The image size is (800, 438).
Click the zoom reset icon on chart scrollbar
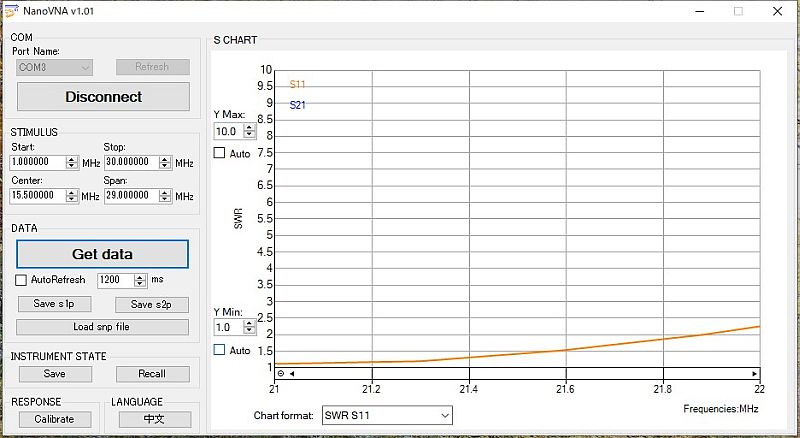[280, 373]
